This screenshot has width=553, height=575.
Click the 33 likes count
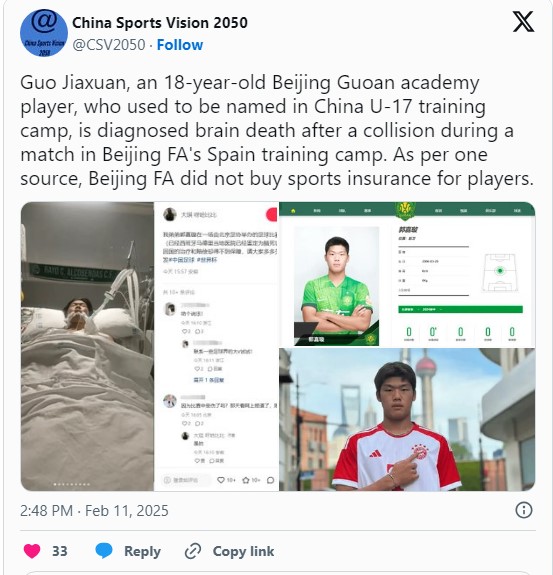(60, 551)
